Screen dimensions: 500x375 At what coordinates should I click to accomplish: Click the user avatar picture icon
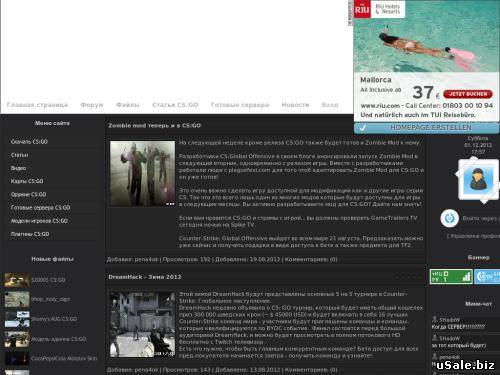click(478, 179)
